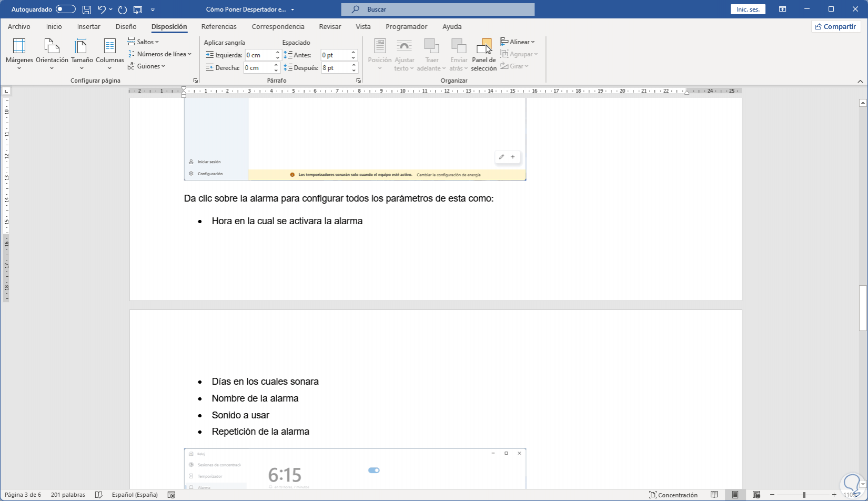868x501 pixels.
Task: Undo the last action
Action: pos(102,9)
